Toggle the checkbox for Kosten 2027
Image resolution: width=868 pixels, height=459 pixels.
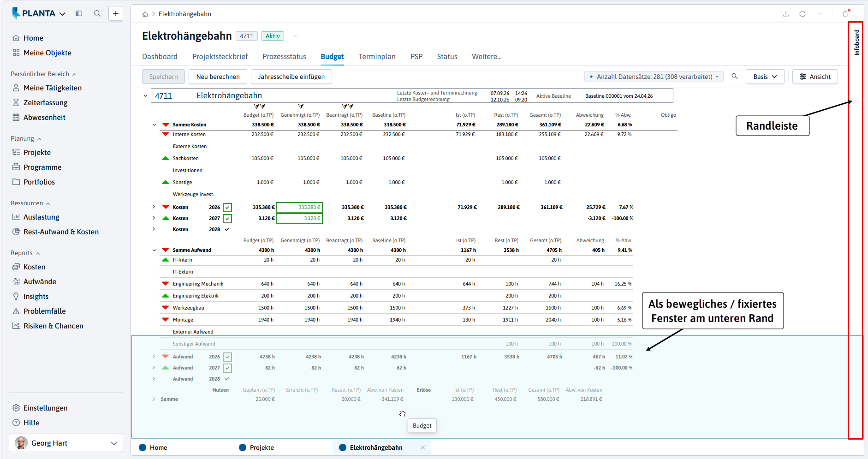coord(227,219)
